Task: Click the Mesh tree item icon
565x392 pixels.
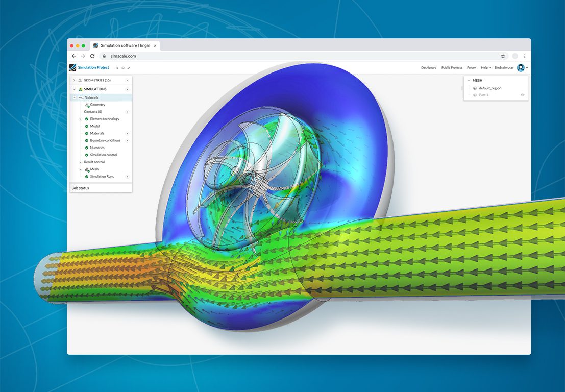Action: (87, 169)
